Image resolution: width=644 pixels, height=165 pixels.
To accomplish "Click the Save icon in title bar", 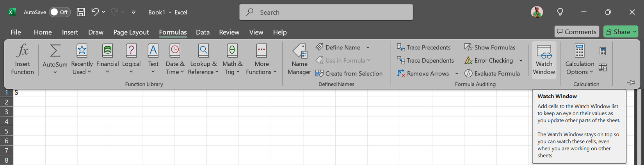I will coord(81,12).
